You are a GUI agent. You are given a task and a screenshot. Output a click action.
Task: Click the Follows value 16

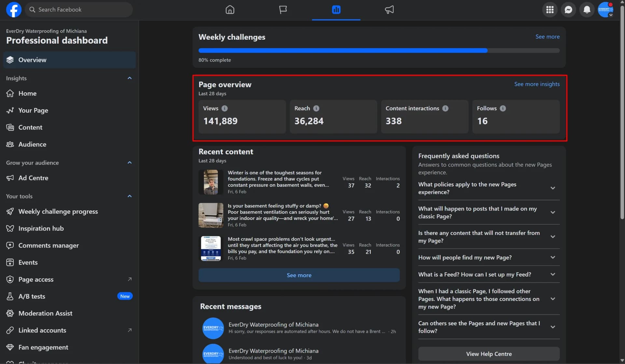tap(482, 121)
